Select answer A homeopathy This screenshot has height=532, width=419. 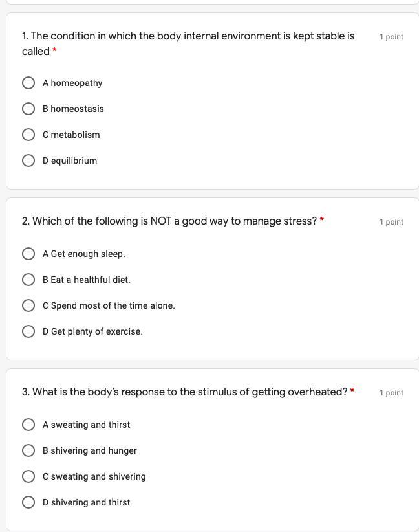tap(28, 83)
